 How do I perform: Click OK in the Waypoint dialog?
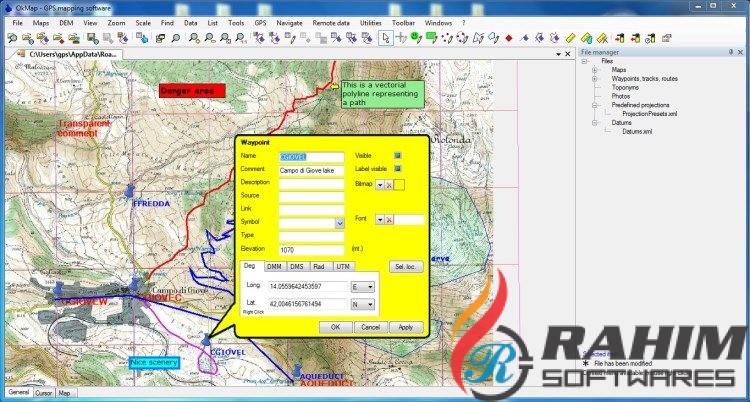coord(335,327)
